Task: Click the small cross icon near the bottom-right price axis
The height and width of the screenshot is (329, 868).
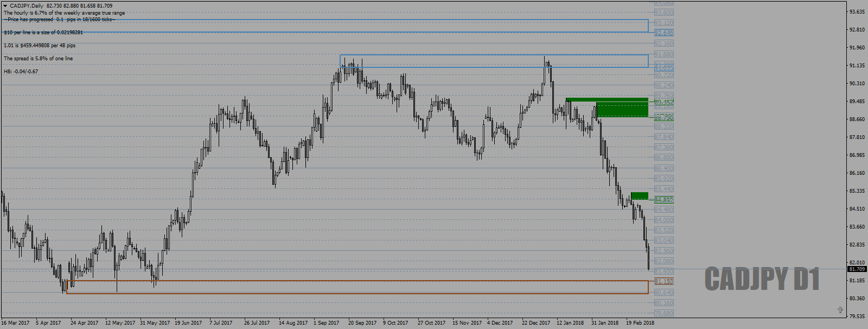Action: point(840,310)
